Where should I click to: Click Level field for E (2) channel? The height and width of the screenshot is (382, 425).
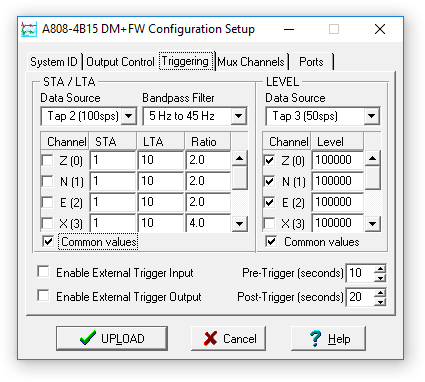(x=338, y=202)
